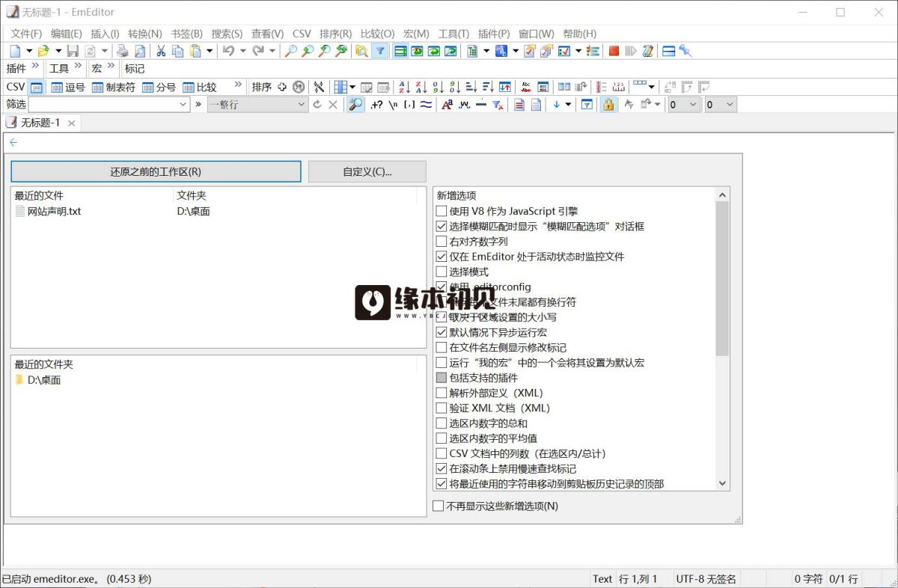Click the Cut scissors icon
898x588 pixels.
pyautogui.click(x=161, y=51)
